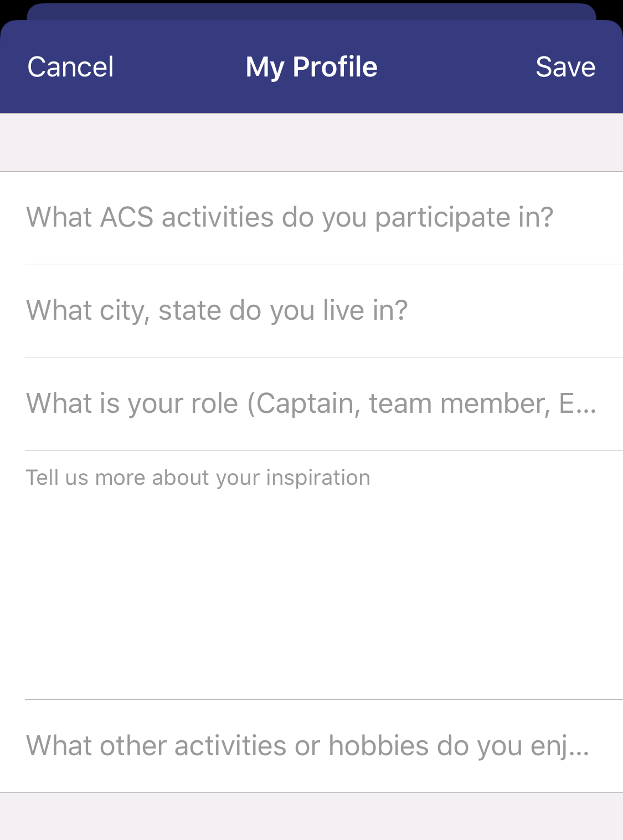The height and width of the screenshot is (840, 623).
Task: Tap the truncated ellipsis in the role field
Action: 586,404
